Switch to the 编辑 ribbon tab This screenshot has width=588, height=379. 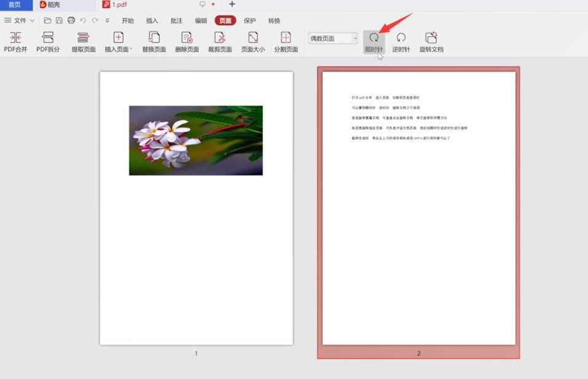[x=201, y=21]
